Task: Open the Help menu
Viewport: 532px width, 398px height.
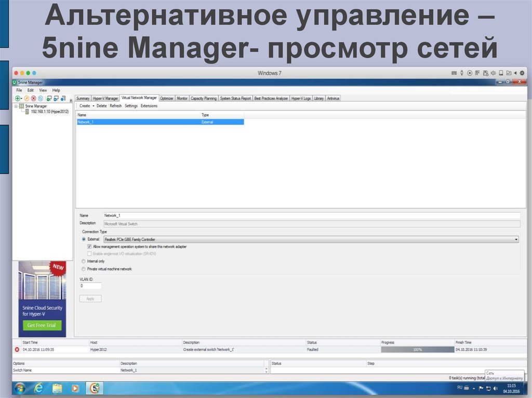Action: pos(56,90)
